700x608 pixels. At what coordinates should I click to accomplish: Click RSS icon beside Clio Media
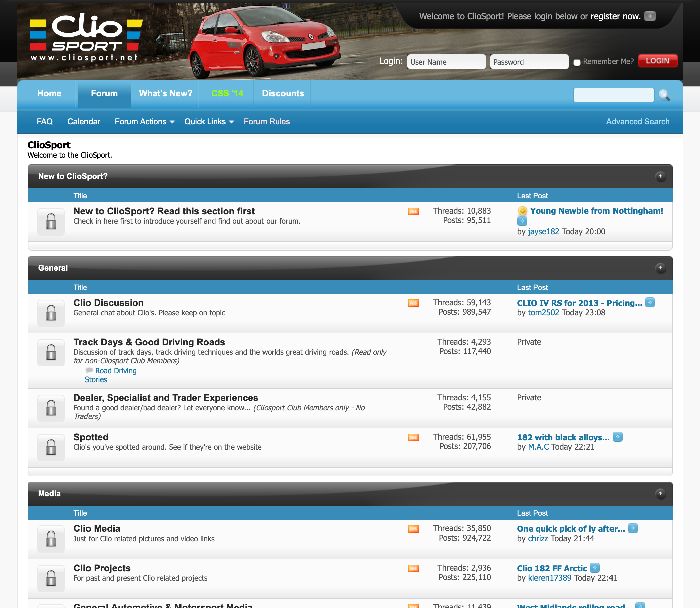tap(413, 529)
